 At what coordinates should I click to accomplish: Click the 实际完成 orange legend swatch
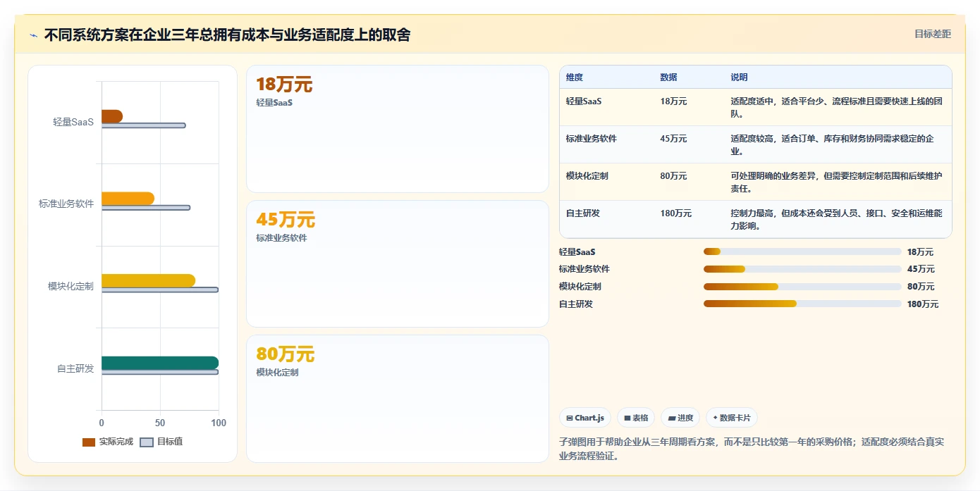click(89, 442)
